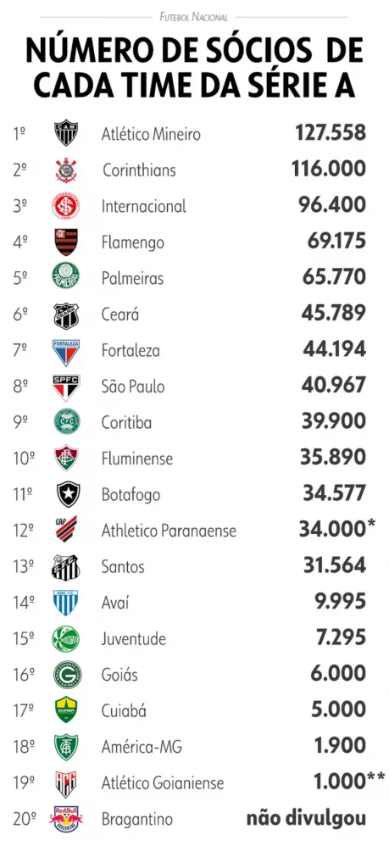Click the Santos striped crest
Viewport: 389px width, 868px height.
(66, 567)
